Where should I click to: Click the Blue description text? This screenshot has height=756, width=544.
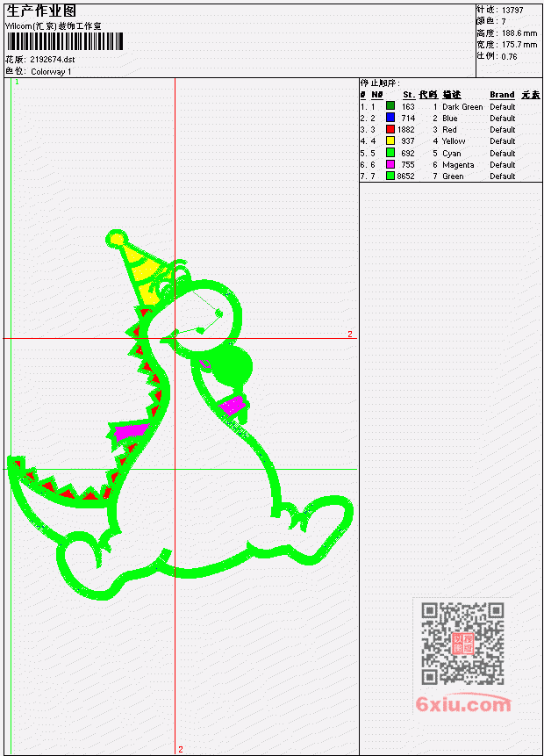pos(450,119)
